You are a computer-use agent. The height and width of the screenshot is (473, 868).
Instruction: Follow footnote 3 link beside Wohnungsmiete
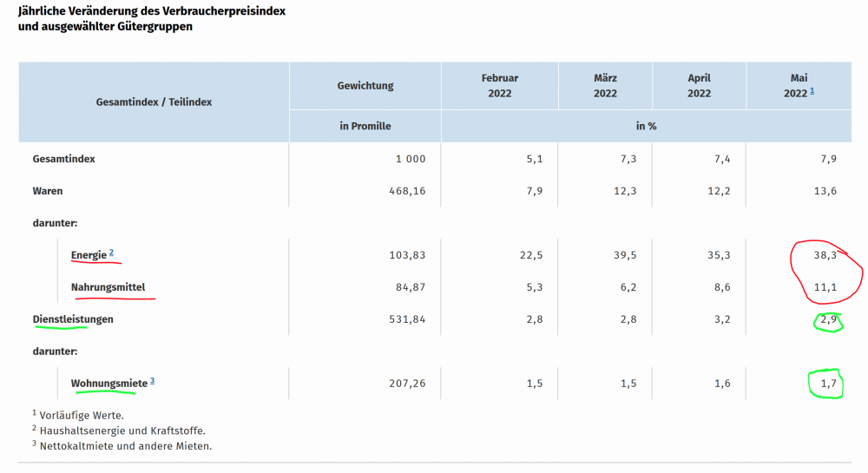pyautogui.click(x=152, y=380)
